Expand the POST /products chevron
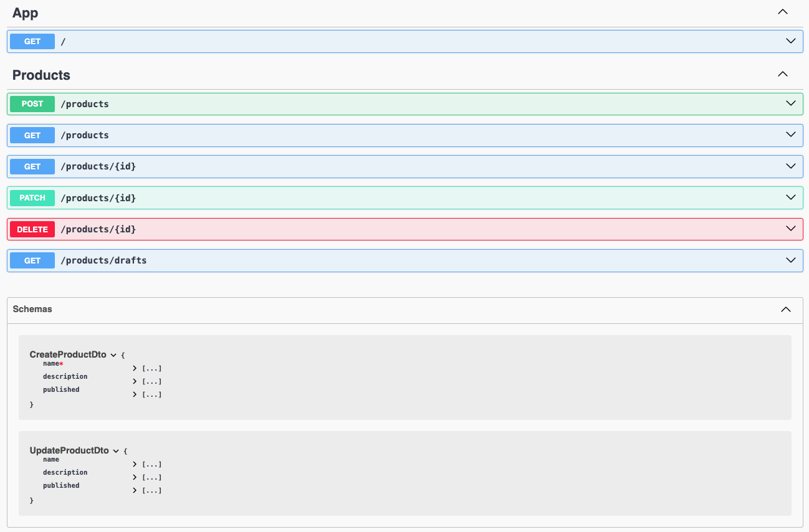 click(791, 103)
